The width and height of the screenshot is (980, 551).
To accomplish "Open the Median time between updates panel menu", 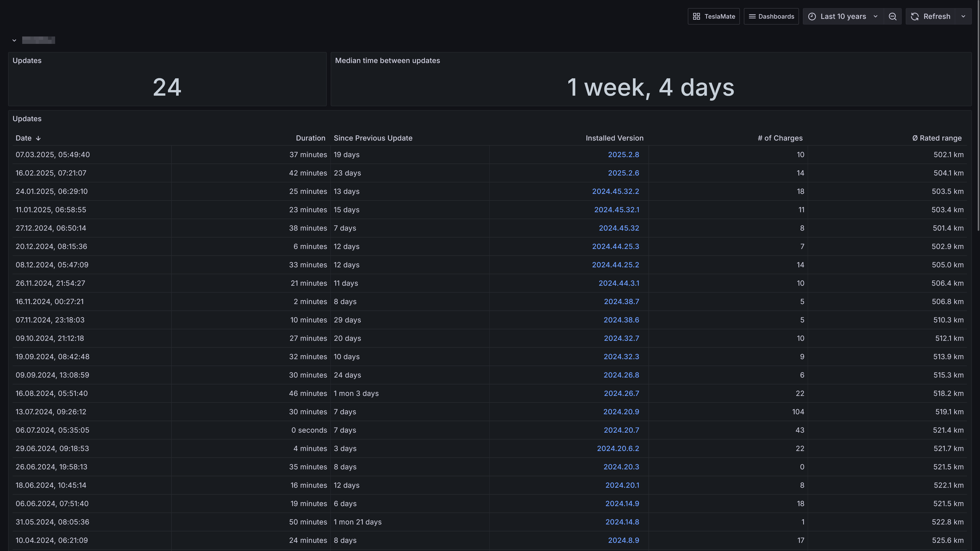I will pyautogui.click(x=387, y=60).
